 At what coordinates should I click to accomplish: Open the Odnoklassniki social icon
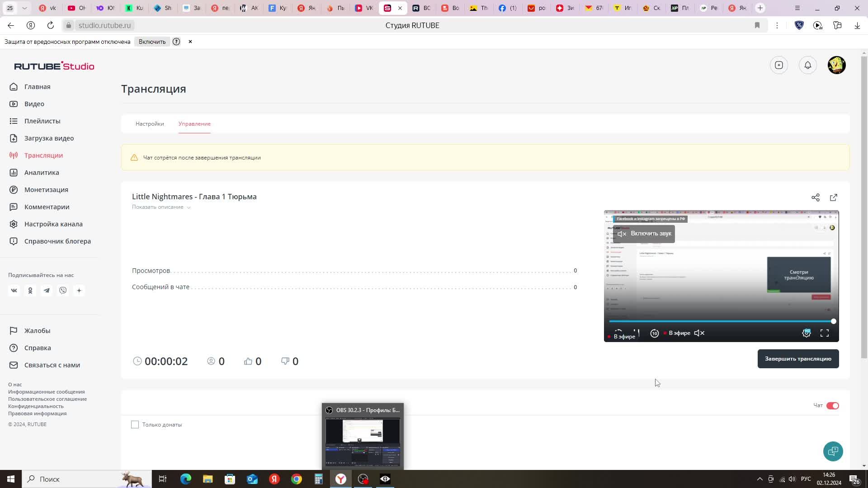[x=30, y=291]
